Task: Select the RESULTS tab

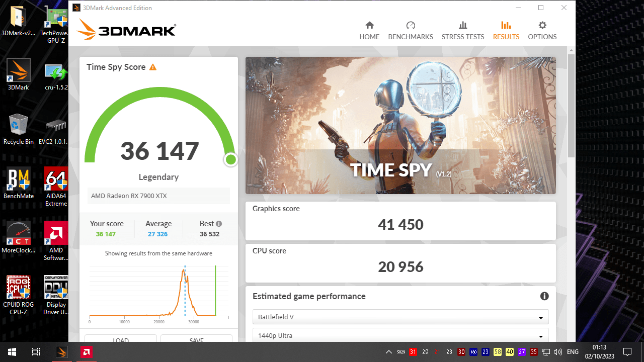Action: click(x=506, y=31)
